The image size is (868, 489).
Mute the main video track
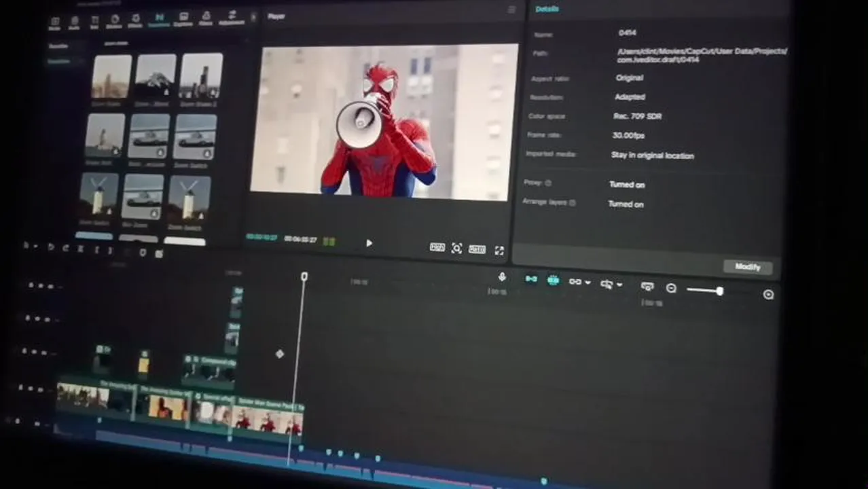click(x=41, y=389)
